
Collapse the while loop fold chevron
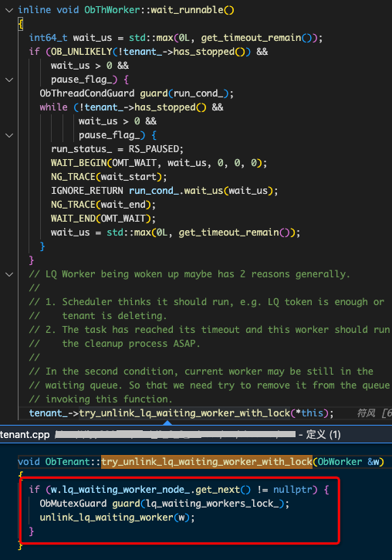pyautogui.click(x=9, y=135)
